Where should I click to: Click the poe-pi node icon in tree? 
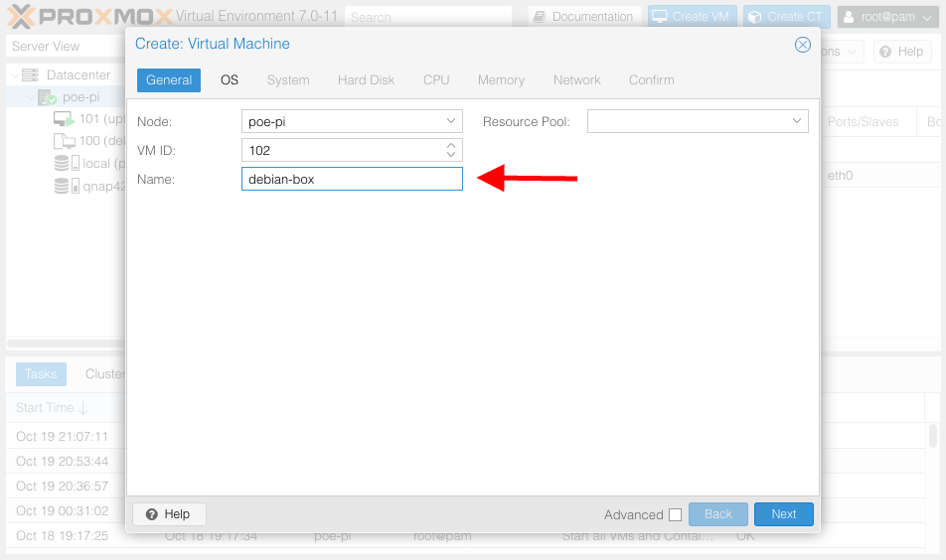click(48, 97)
